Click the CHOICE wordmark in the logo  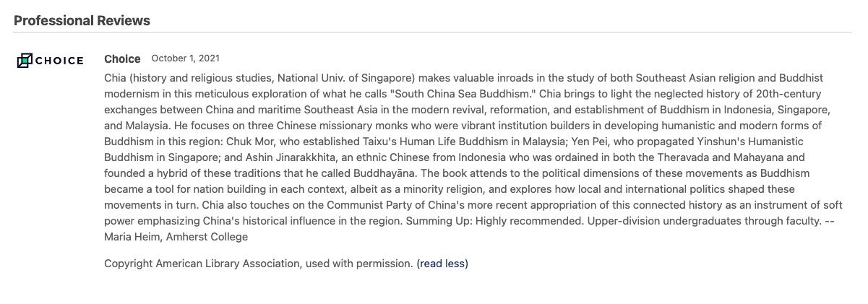[x=59, y=61]
